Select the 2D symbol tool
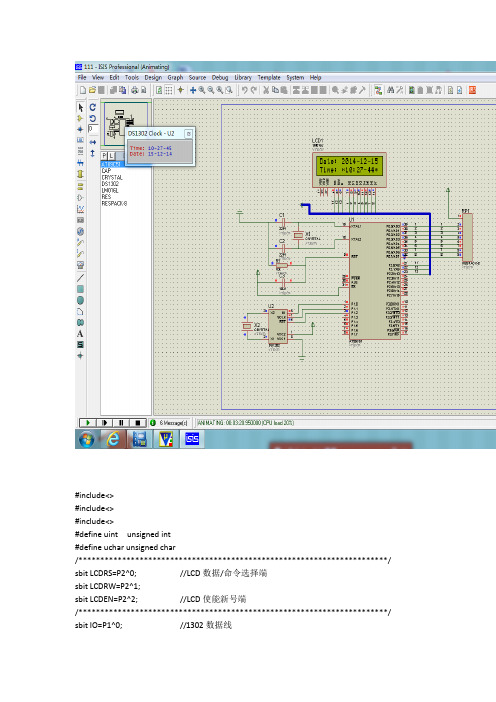Viewport: 496px width, 702px height. tap(81, 345)
